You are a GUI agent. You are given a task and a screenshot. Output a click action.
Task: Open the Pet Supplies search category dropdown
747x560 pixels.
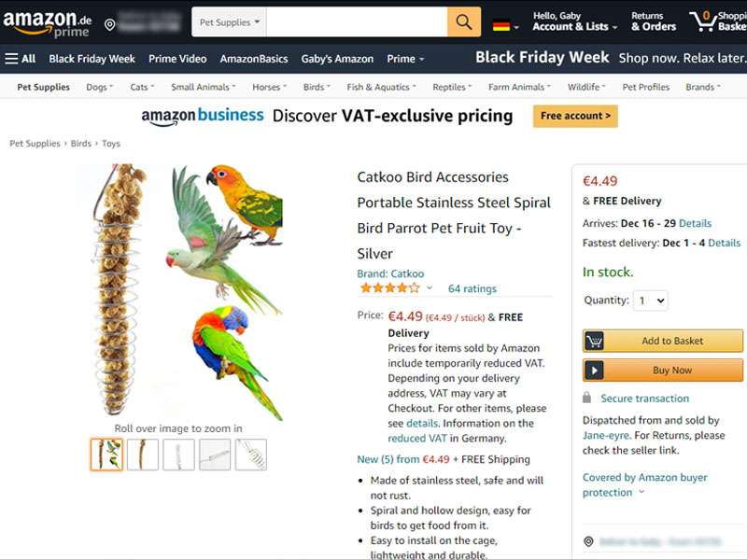click(x=229, y=21)
